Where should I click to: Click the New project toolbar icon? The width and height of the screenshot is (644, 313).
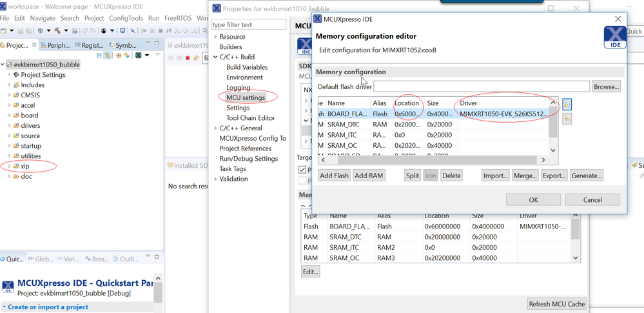[x=3, y=30]
